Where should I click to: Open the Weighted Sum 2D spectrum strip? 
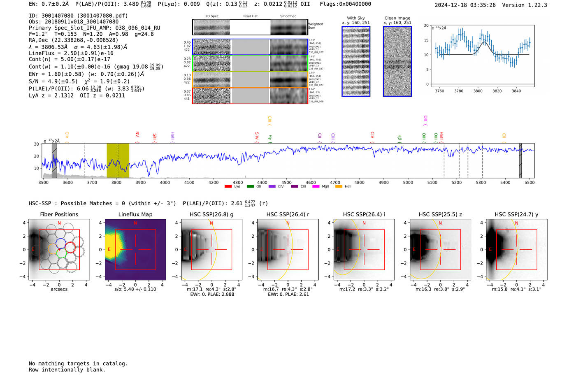250,27
